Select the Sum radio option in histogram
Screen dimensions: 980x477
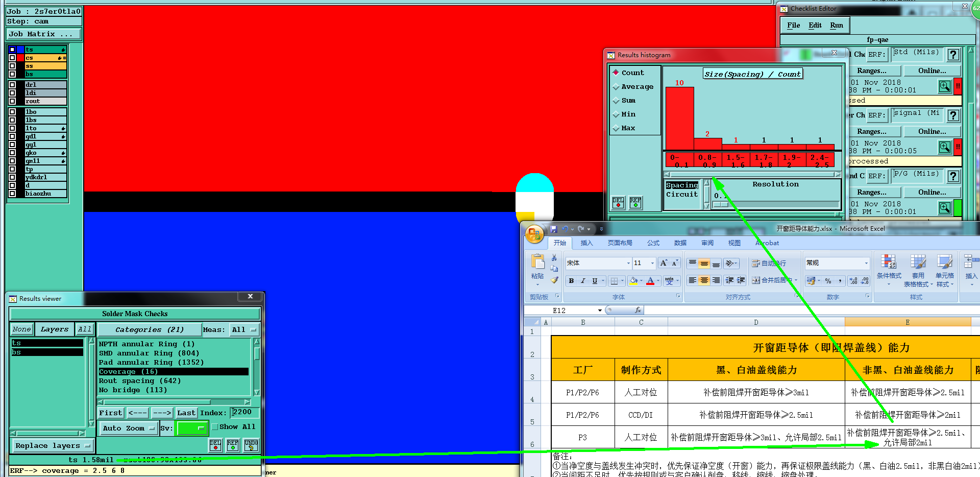coord(616,101)
